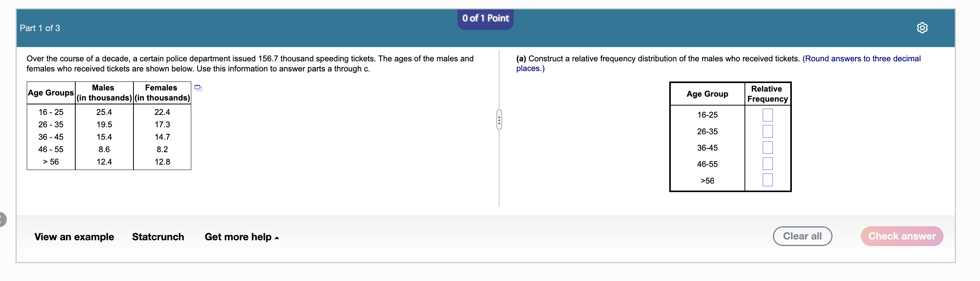Collapse the 'Get more help' menu

pos(241,237)
